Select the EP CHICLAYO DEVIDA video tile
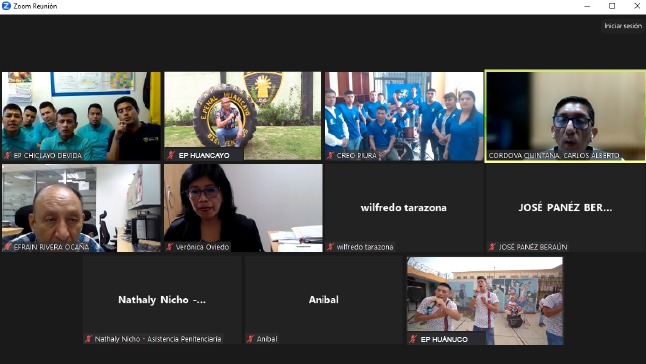 [x=81, y=116]
